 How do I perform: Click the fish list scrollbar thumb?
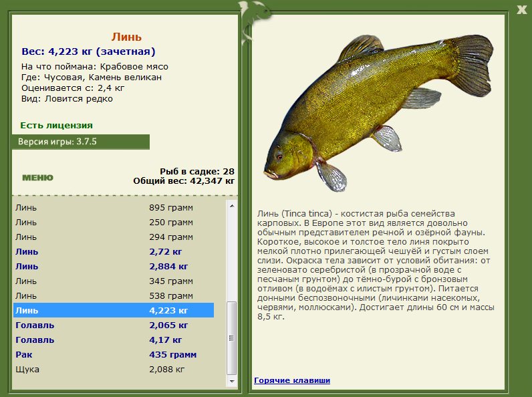point(232,338)
